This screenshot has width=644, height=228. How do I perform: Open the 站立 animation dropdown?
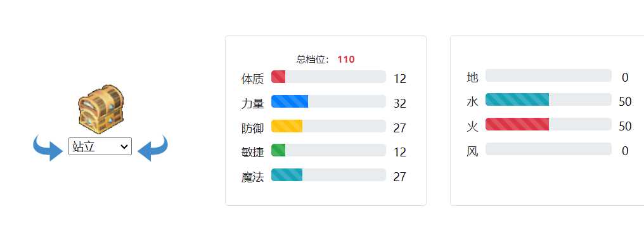tap(100, 146)
